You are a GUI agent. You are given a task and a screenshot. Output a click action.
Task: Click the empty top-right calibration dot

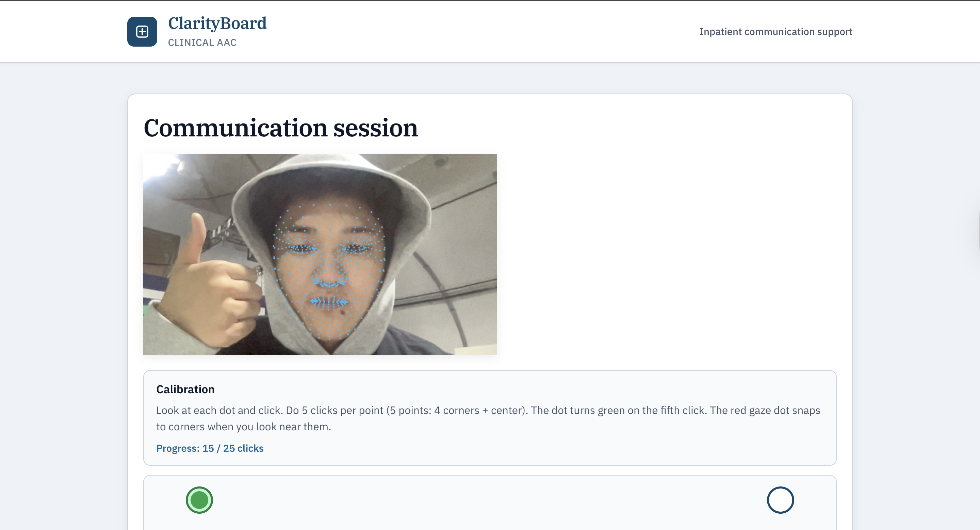[x=780, y=500]
